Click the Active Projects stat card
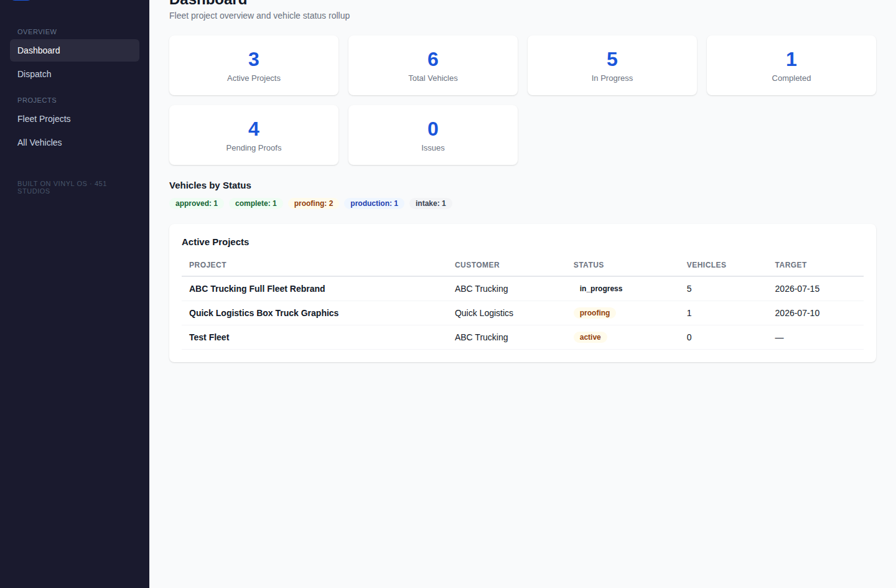This screenshot has height=588, width=896. pyautogui.click(x=254, y=65)
